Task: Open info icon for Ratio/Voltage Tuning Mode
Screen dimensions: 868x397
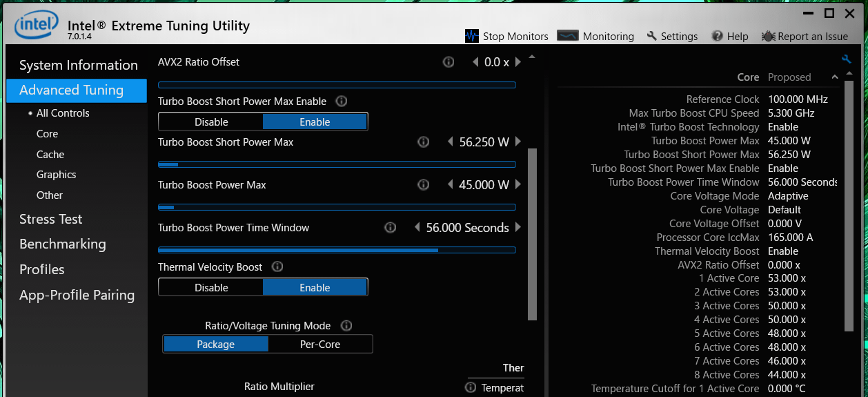Action: [346, 326]
